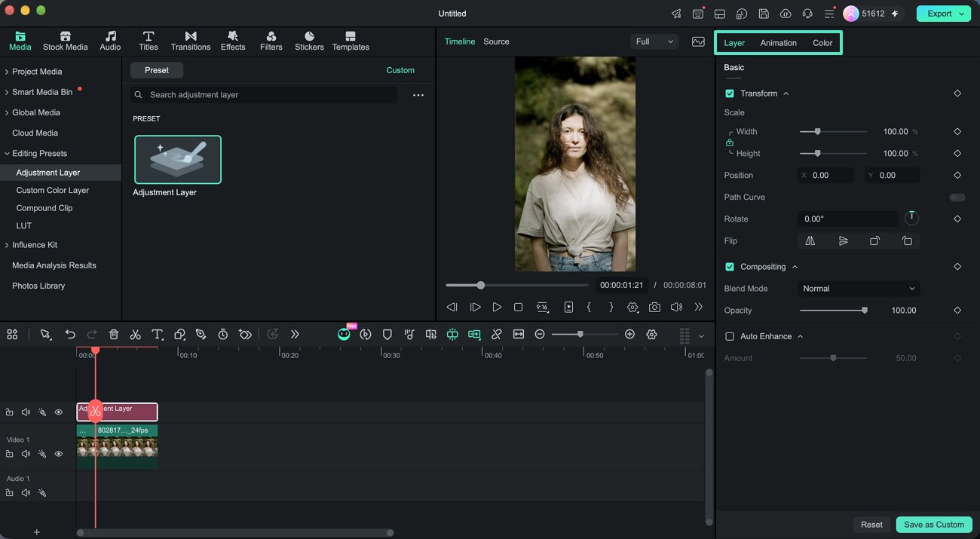Activate the selection arrow tool

pos(45,334)
